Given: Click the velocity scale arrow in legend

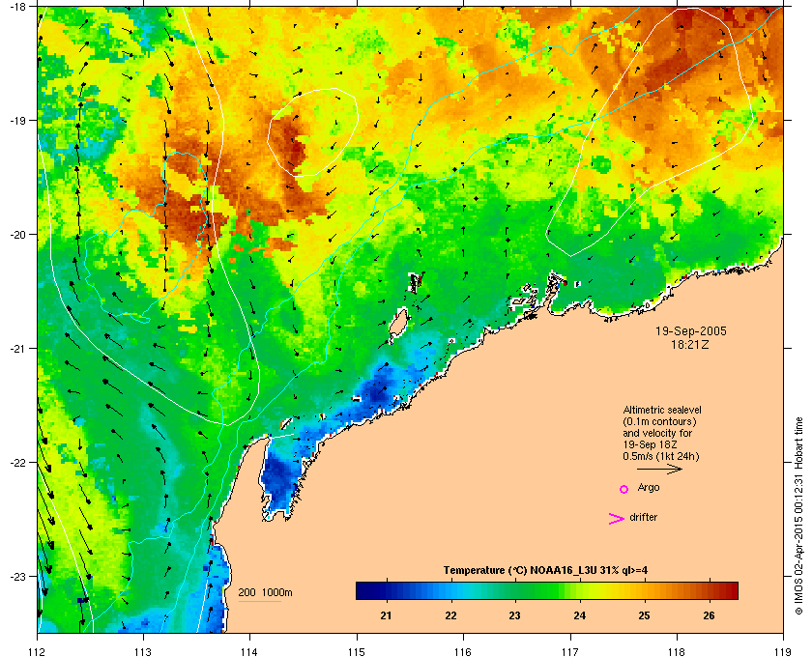Looking at the screenshot, I should point(659,470).
